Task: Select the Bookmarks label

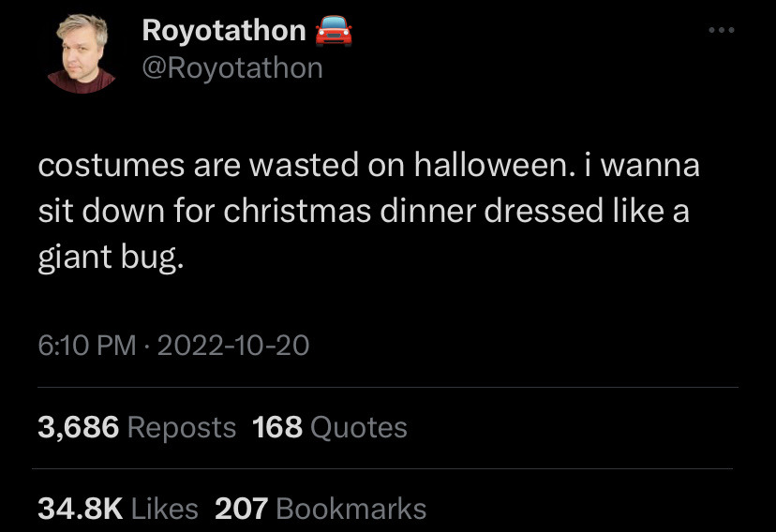Action: click(x=351, y=509)
